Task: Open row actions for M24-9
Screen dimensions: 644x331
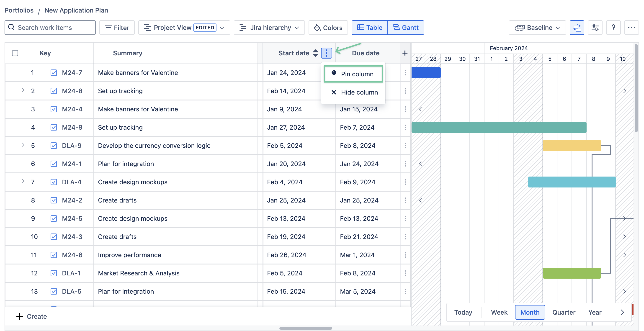Action: click(x=405, y=128)
